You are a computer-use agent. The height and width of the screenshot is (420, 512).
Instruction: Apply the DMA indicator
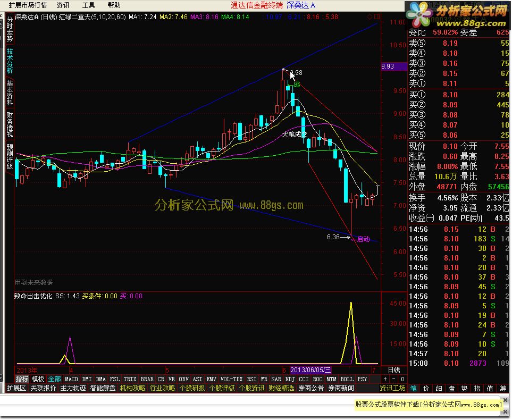[x=100, y=379]
